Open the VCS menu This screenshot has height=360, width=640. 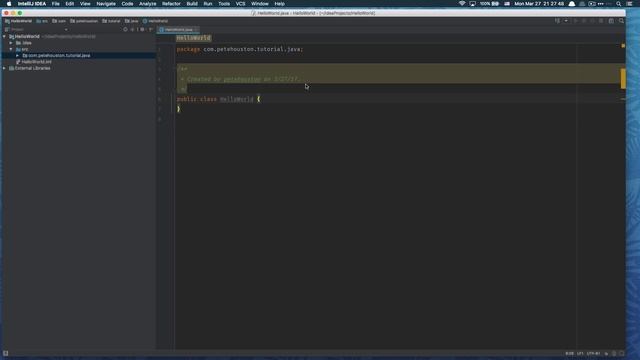(x=240, y=4)
